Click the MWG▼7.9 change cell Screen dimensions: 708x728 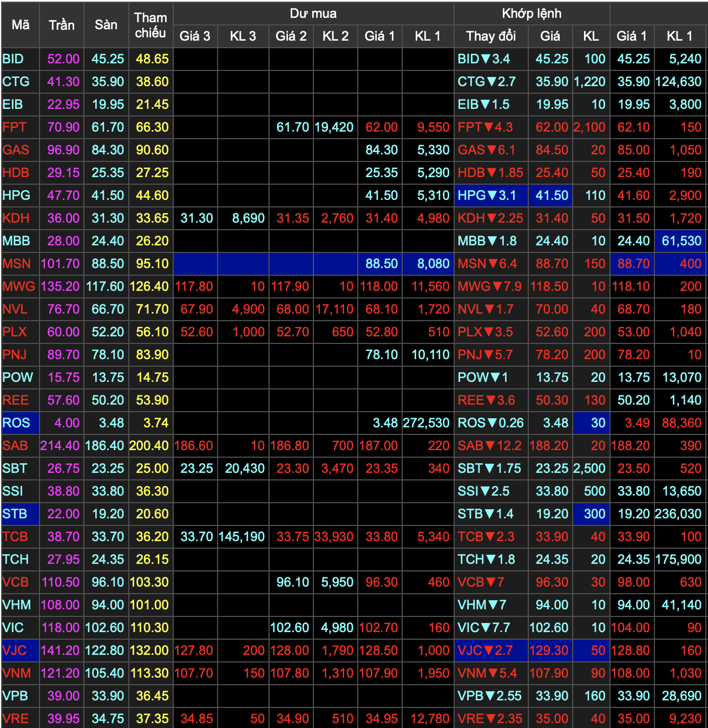[491, 287]
